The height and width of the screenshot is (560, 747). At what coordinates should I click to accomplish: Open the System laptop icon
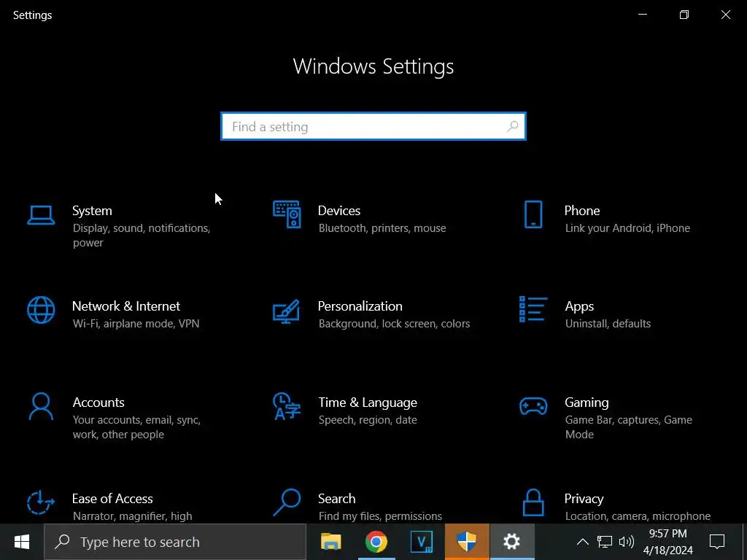pos(41,215)
